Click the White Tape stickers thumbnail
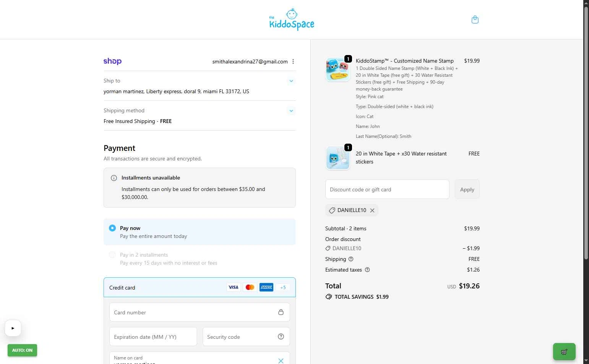 338,158
